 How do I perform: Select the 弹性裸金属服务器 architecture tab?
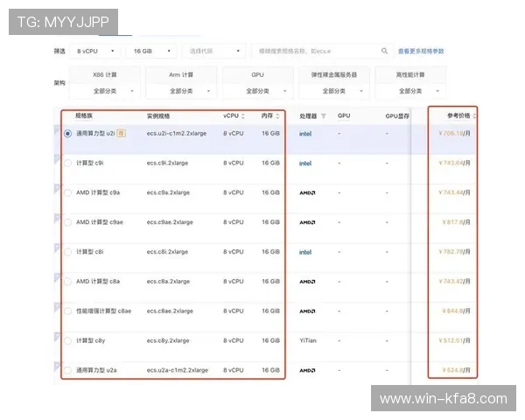[334, 74]
